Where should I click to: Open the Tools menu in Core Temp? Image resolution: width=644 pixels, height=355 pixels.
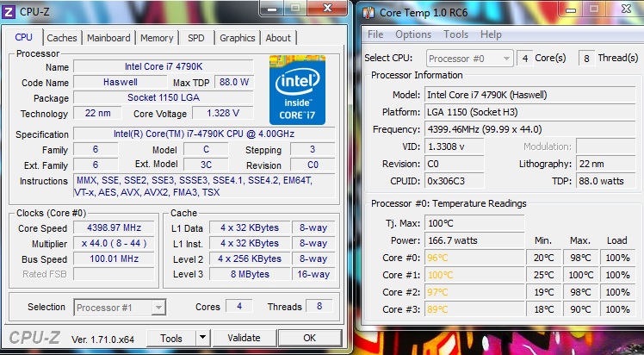point(455,34)
